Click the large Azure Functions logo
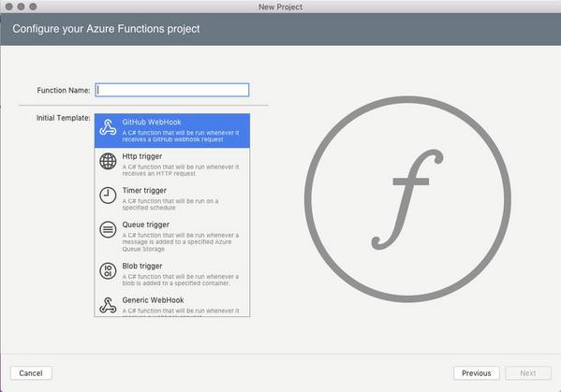The height and width of the screenshot is (392, 561). [407, 199]
